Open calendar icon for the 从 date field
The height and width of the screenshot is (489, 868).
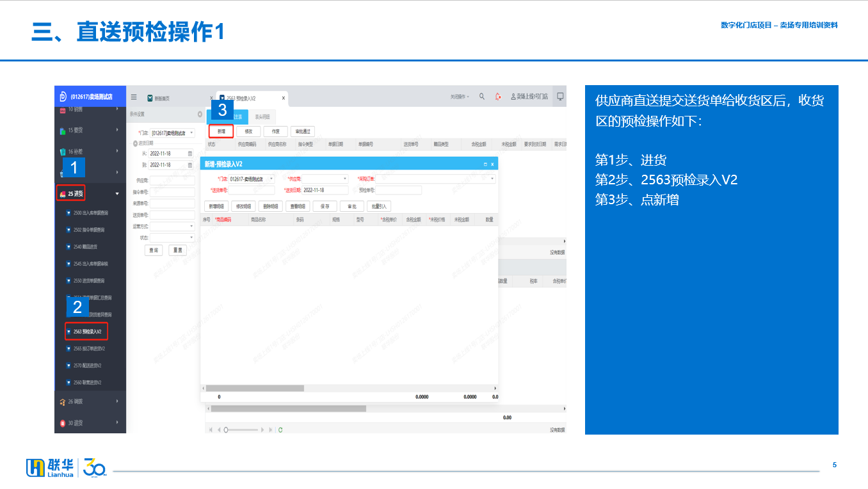(190, 154)
